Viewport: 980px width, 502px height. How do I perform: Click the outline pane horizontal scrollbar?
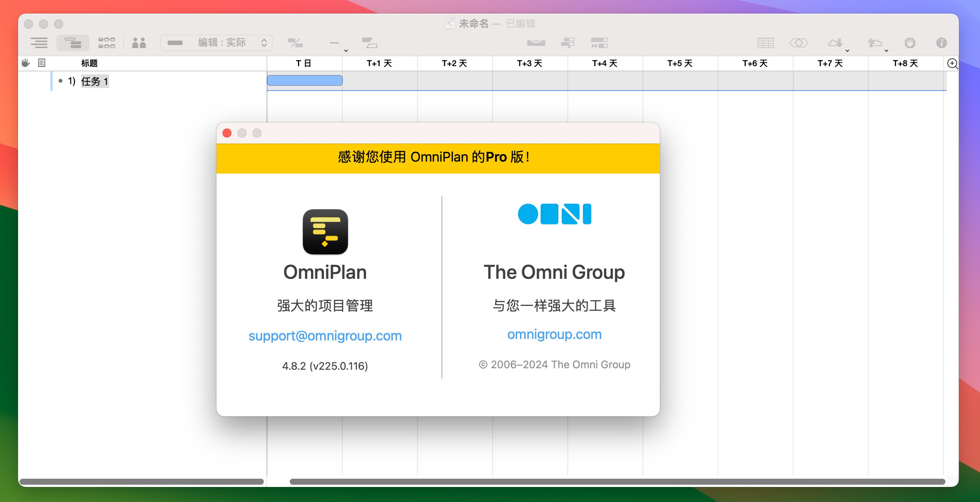pos(142,481)
